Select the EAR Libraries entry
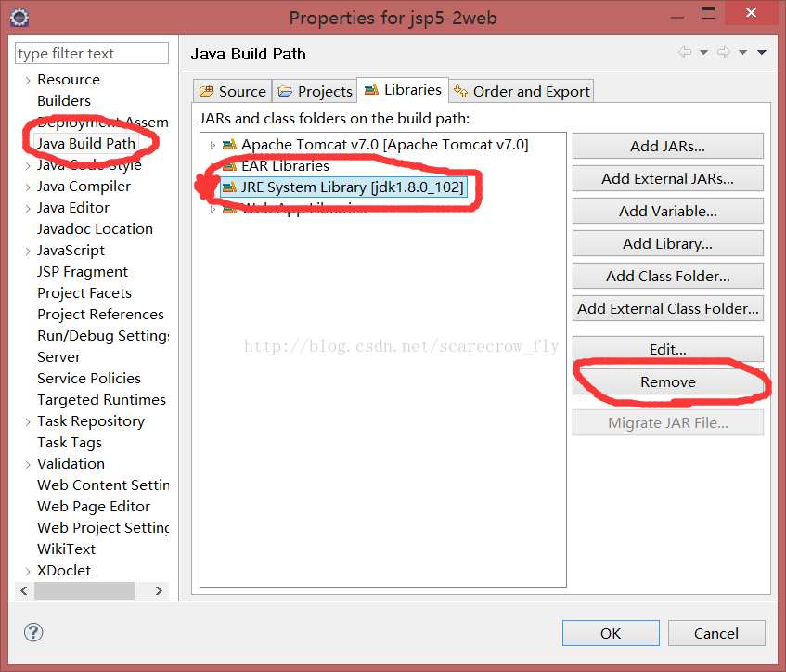The height and width of the screenshot is (672, 786). 285,165
